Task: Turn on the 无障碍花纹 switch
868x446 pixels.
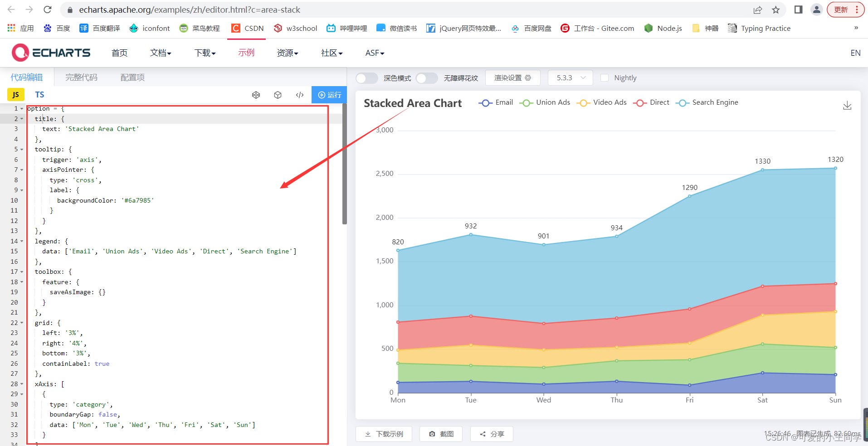Action: tap(426, 78)
